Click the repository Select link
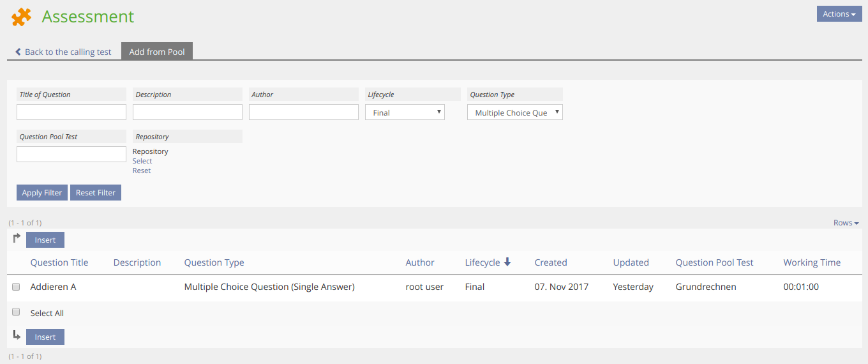 142,161
